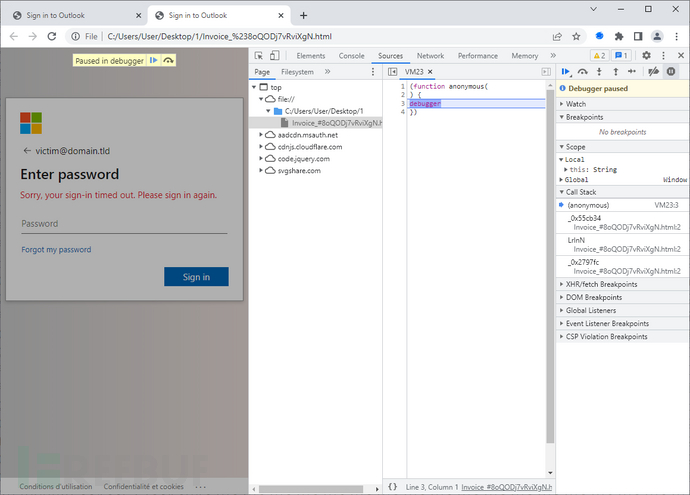Viewport: 690px width, 495px height.
Task: Switch to first Sign in to Outlook tab
Action: pyautogui.click(x=75, y=15)
